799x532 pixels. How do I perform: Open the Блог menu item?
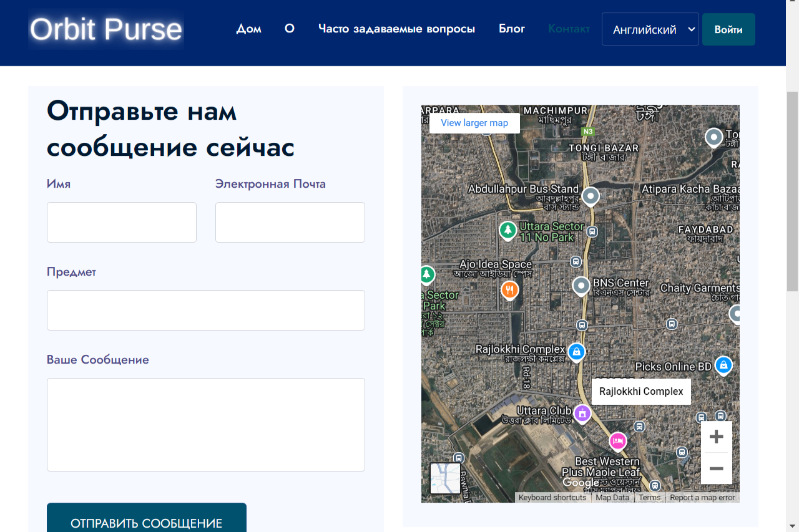[512, 29]
